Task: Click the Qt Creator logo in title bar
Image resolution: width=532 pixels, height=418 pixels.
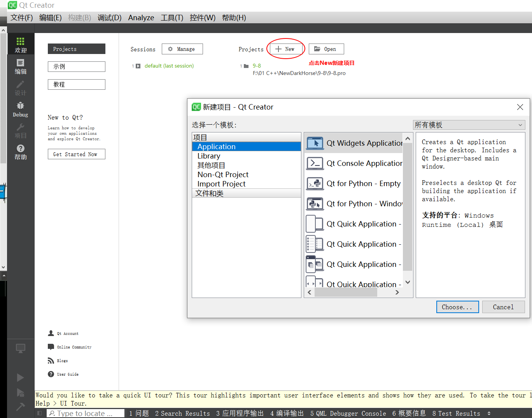Action: click(x=12, y=5)
